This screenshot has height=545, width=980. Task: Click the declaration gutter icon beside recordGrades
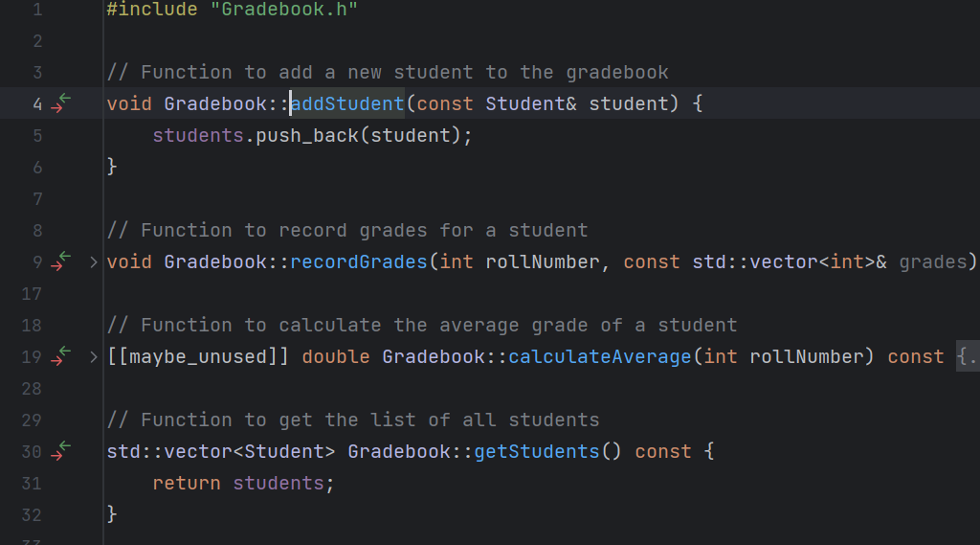pyautogui.click(x=60, y=261)
